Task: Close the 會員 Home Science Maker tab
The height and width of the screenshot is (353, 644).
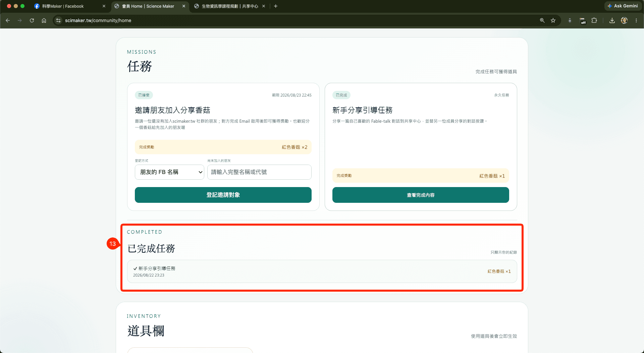Action: click(184, 6)
